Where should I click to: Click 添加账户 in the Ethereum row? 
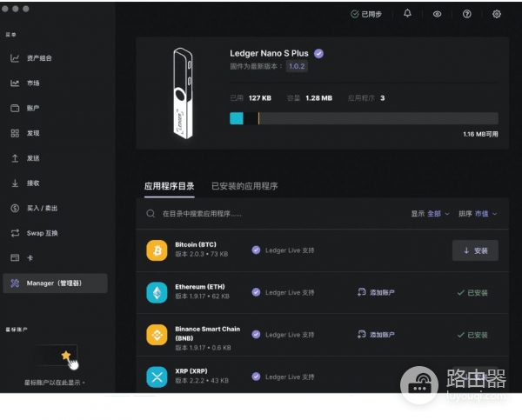[x=376, y=292]
